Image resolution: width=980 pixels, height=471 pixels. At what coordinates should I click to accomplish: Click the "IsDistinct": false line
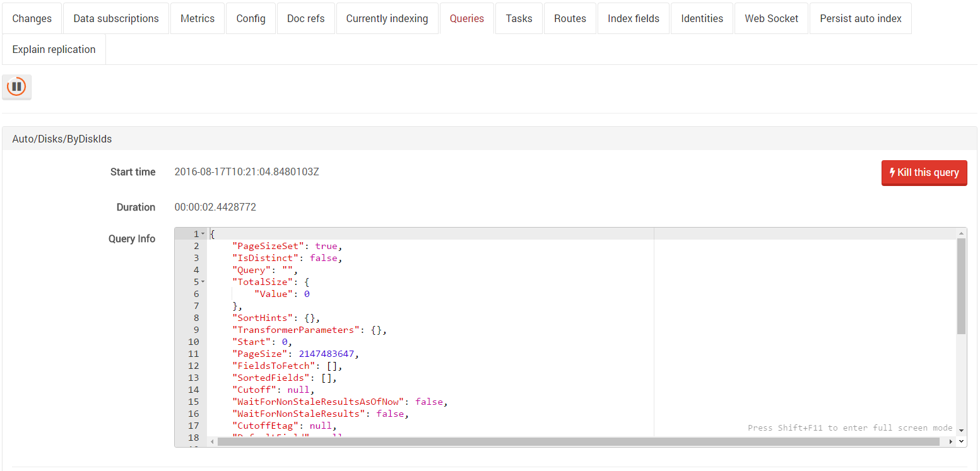[x=288, y=258]
